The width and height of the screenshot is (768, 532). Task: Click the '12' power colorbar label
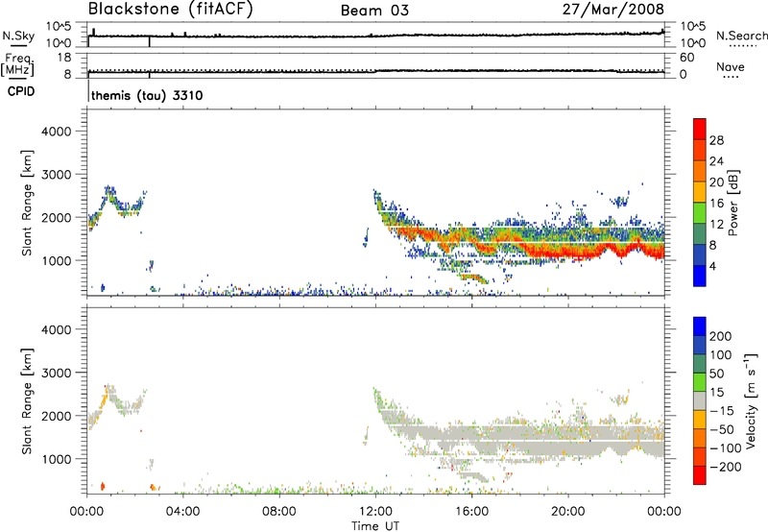pos(716,225)
